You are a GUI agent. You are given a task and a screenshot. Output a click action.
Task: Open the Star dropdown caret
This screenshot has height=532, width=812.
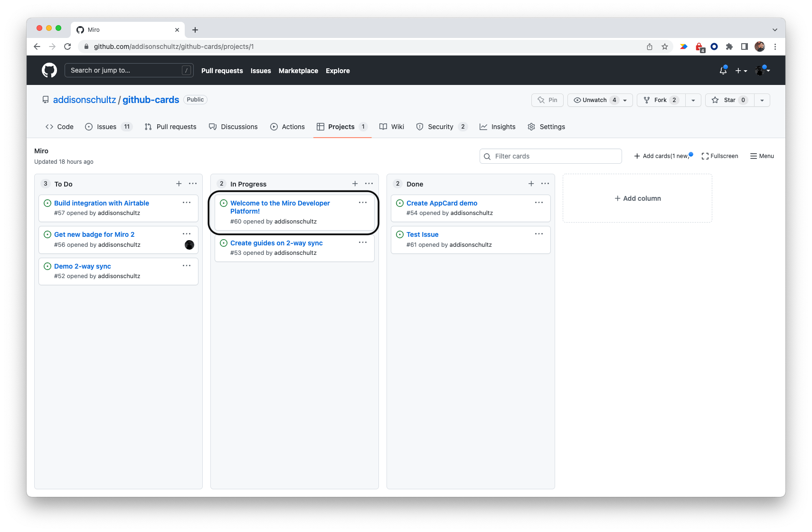click(762, 100)
